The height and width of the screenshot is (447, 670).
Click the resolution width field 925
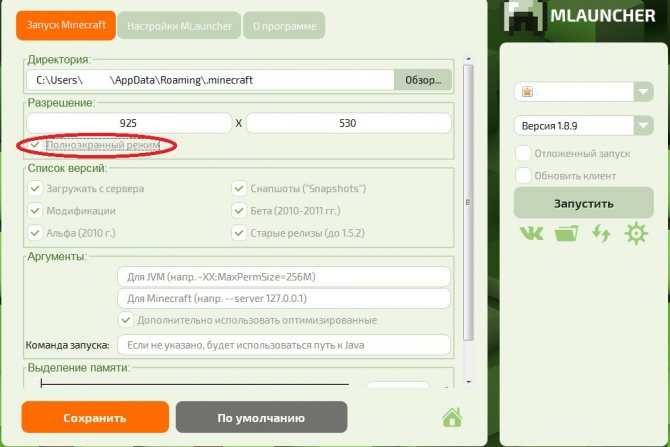click(x=129, y=123)
